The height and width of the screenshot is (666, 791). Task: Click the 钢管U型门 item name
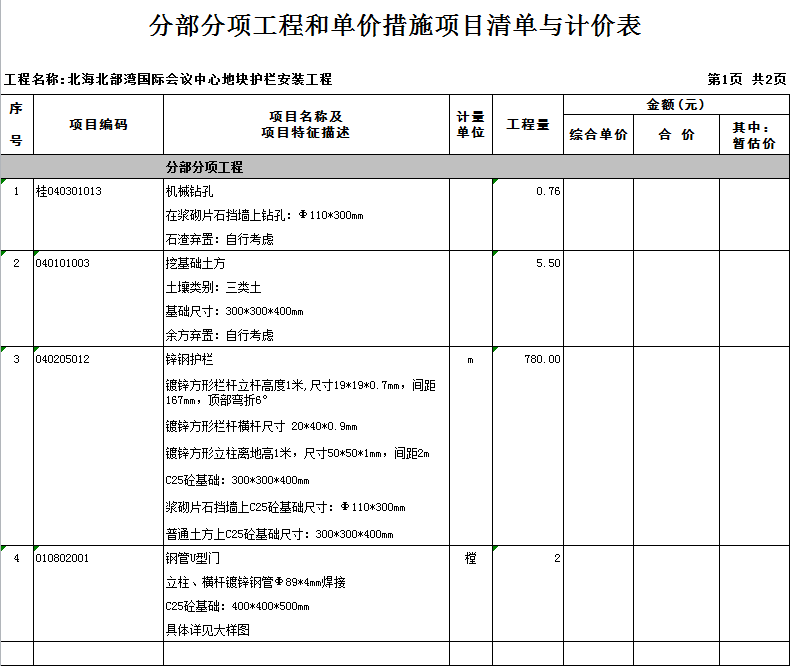tap(195, 558)
